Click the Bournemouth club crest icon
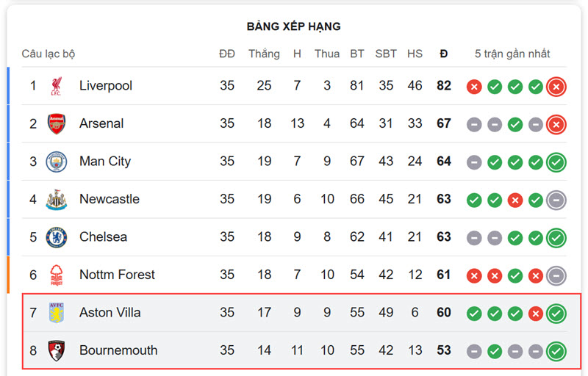The height and width of the screenshot is (376, 588). click(x=57, y=350)
